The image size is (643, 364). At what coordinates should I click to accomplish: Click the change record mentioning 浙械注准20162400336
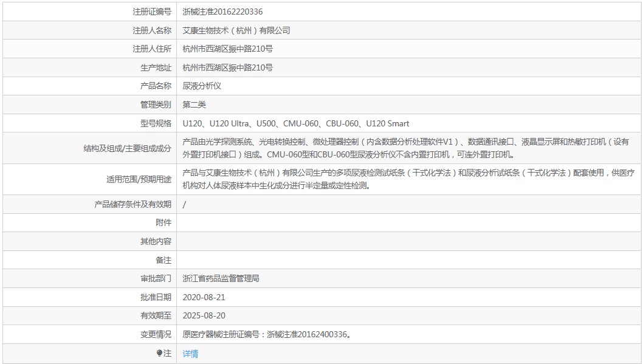267,334
